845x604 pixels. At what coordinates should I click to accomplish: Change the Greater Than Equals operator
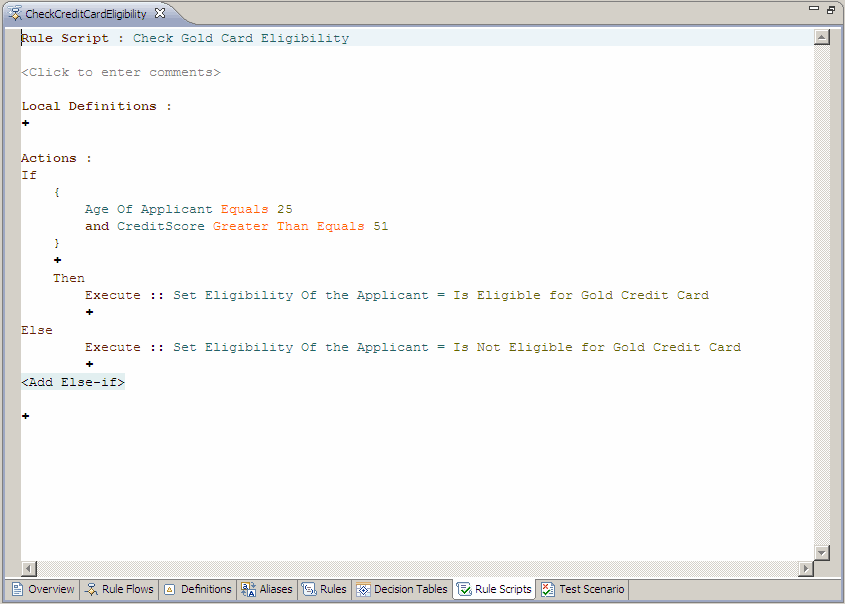click(288, 226)
